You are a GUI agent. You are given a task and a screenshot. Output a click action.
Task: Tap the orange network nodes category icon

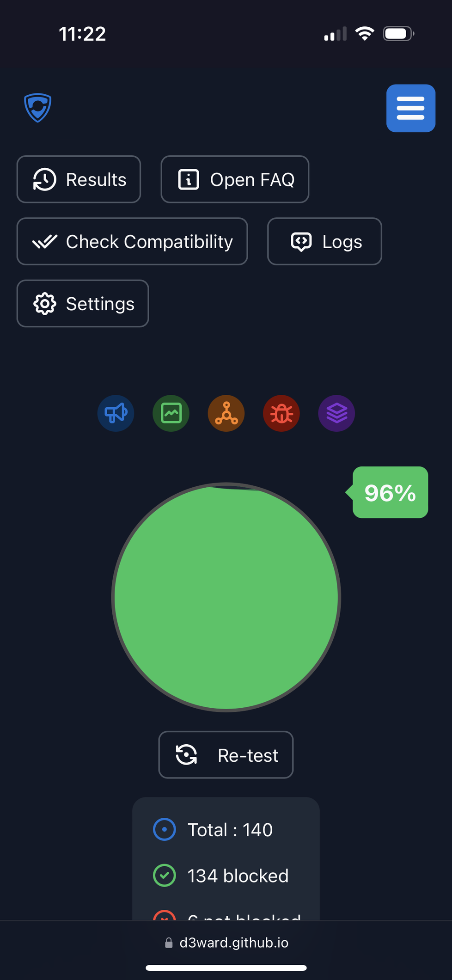226,413
